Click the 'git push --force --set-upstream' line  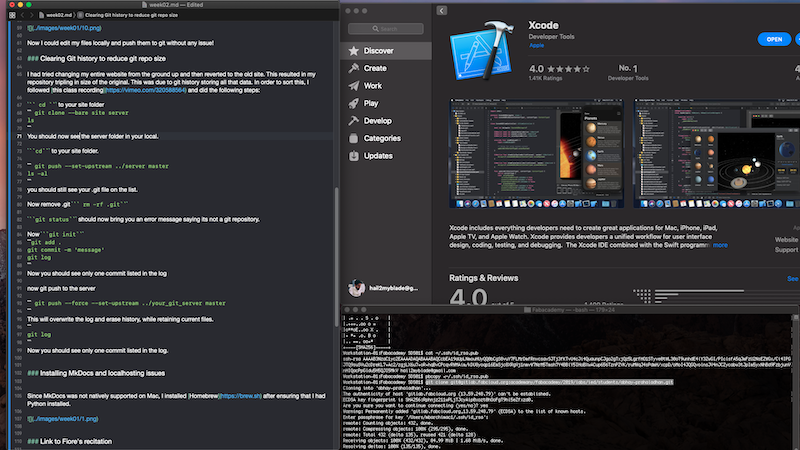click(x=130, y=303)
